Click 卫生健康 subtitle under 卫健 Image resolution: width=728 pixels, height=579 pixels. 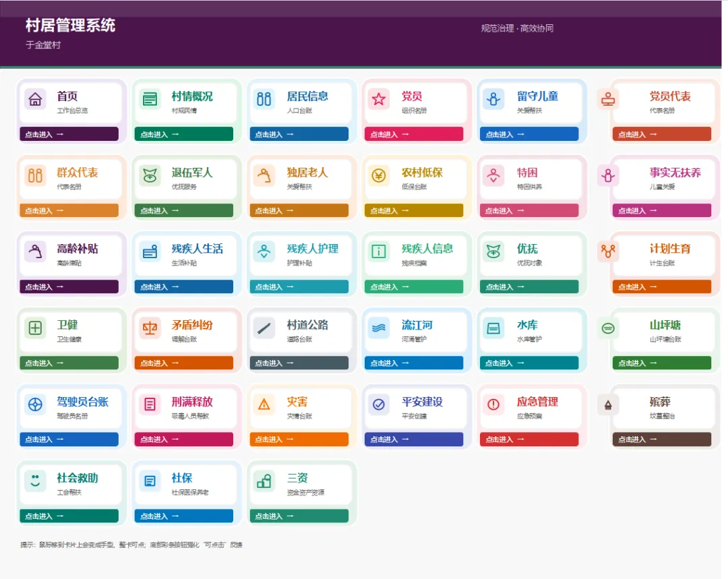[69, 340]
